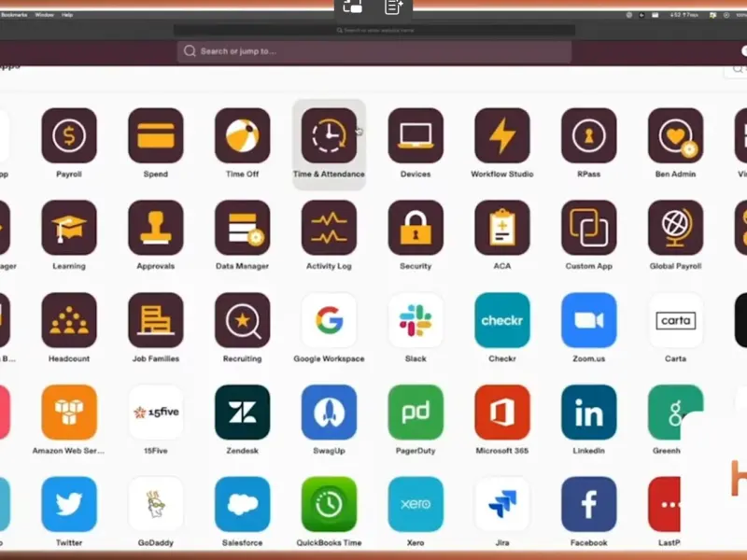
Task: Open the Help menu in menu bar
Action: click(67, 15)
